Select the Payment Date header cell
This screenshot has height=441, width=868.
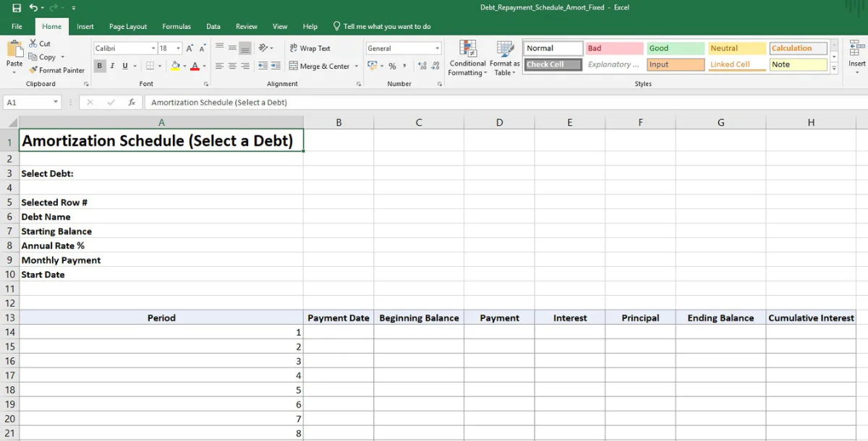[339, 318]
